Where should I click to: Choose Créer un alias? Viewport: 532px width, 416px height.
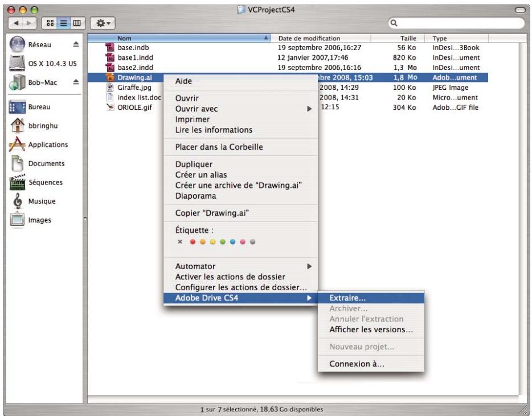[240, 175]
